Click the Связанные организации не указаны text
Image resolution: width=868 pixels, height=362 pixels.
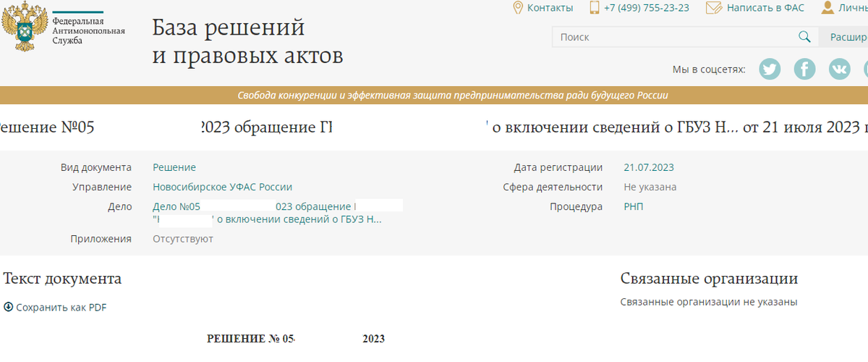point(709,301)
